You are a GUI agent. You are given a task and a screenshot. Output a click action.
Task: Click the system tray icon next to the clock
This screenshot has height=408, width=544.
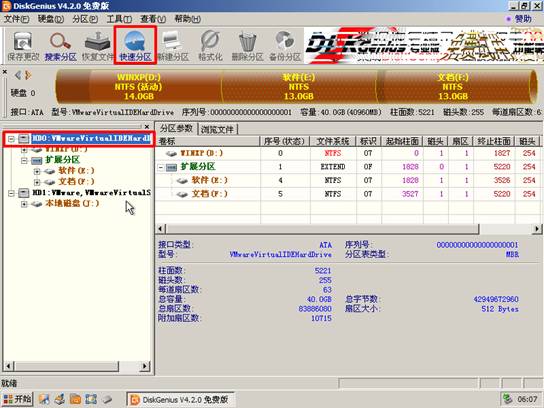(x=508, y=399)
